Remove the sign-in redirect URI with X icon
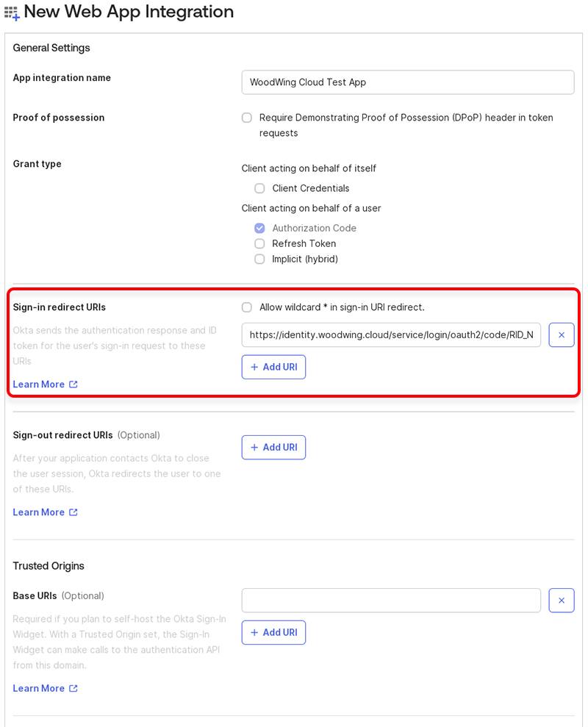This screenshot has width=588, height=727. (561, 334)
